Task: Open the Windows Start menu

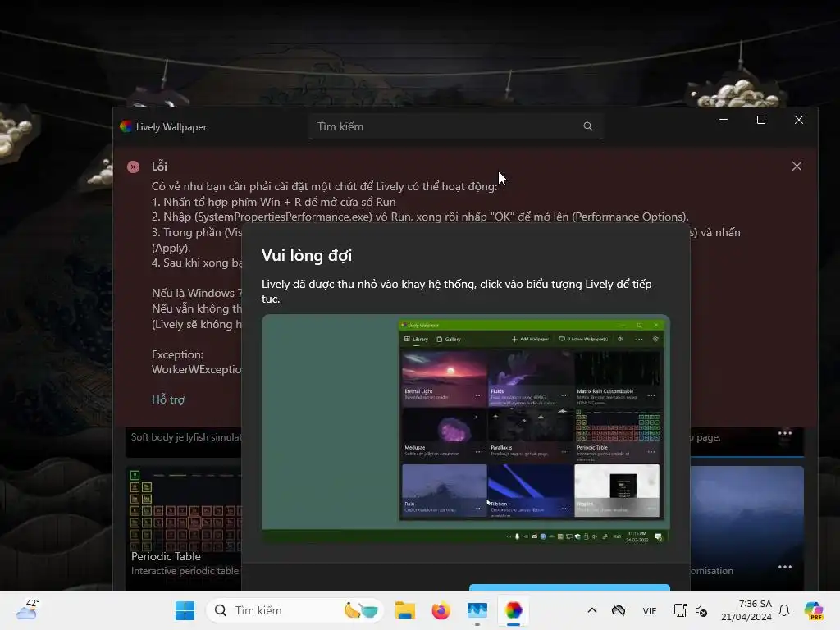Action: click(185, 610)
